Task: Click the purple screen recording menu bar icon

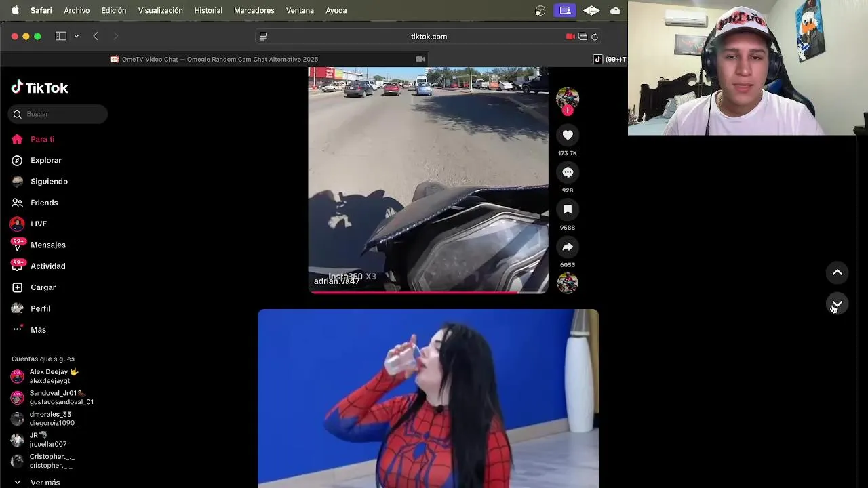Action: click(x=565, y=10)
